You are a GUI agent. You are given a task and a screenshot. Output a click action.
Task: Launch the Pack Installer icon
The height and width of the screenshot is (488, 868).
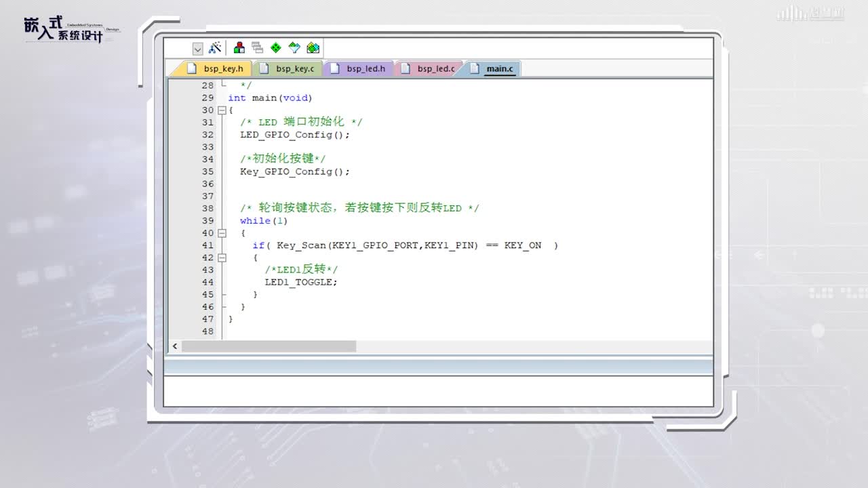click(x=313, y=48)
